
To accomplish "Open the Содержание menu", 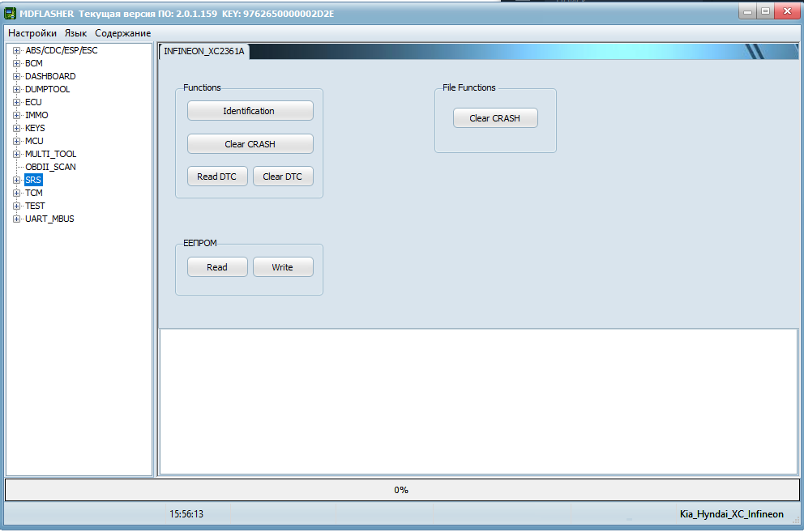I will tap(122, 33).
